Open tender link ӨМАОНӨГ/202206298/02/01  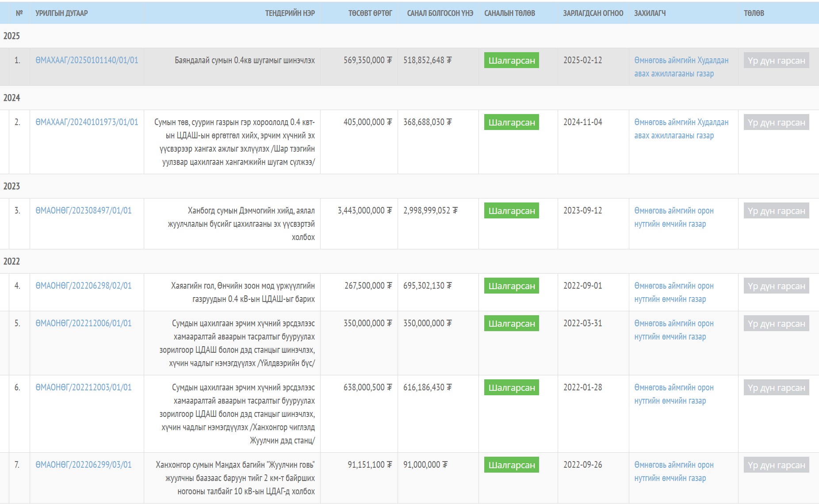84,286
